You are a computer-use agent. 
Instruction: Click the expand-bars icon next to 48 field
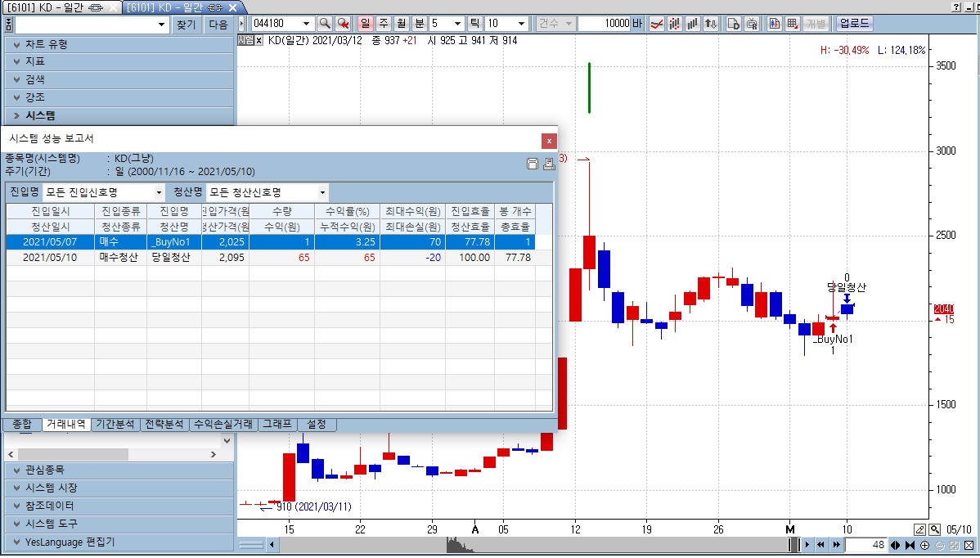pos(896,545)
